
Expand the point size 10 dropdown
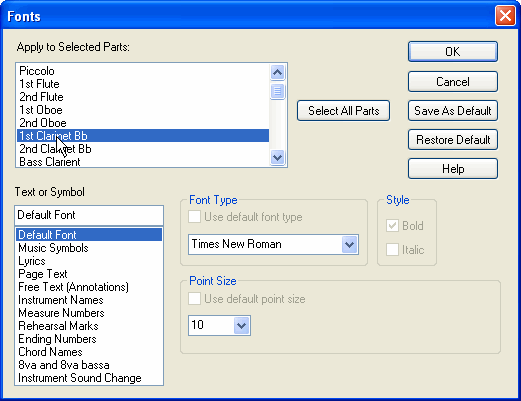tap(241, 325)
